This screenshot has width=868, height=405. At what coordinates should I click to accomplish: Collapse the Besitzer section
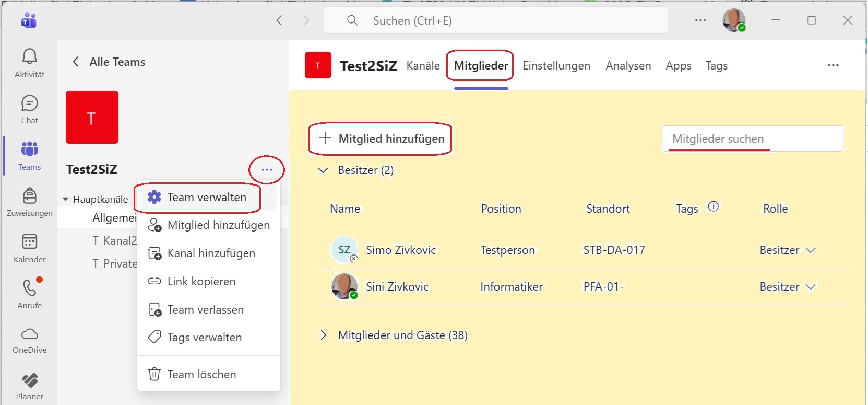tap(323, 170)
